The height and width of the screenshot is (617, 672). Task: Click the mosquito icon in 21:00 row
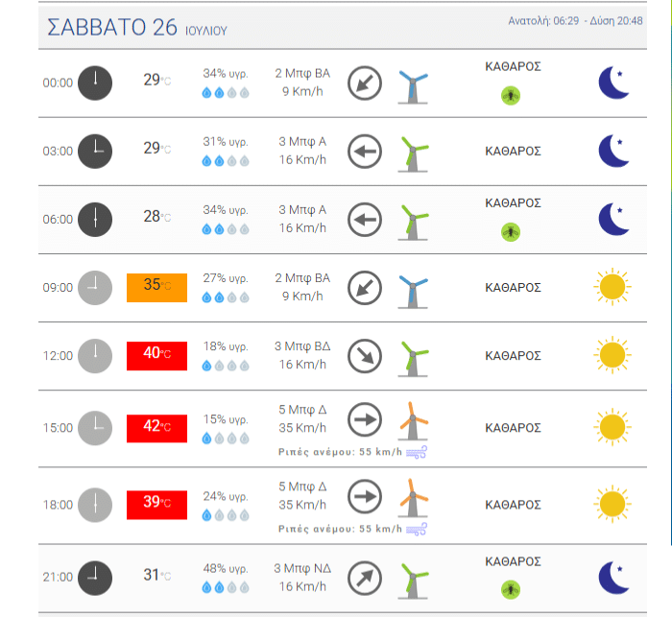(x=511, y=590)
